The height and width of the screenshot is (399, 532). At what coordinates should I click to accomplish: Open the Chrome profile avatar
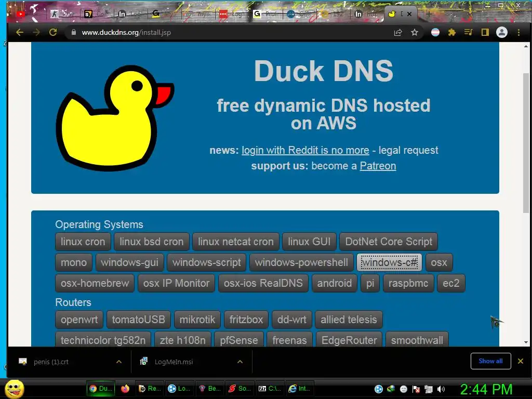click(502, 32)
